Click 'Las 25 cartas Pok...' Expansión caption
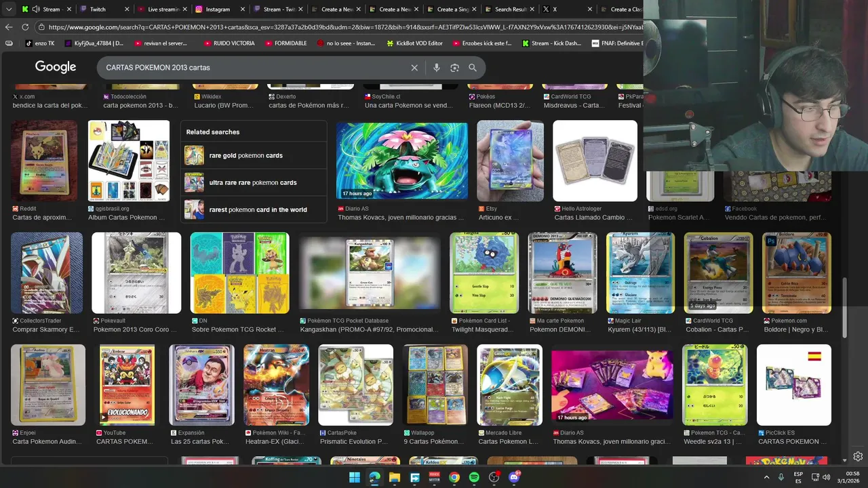 (200, 441)
